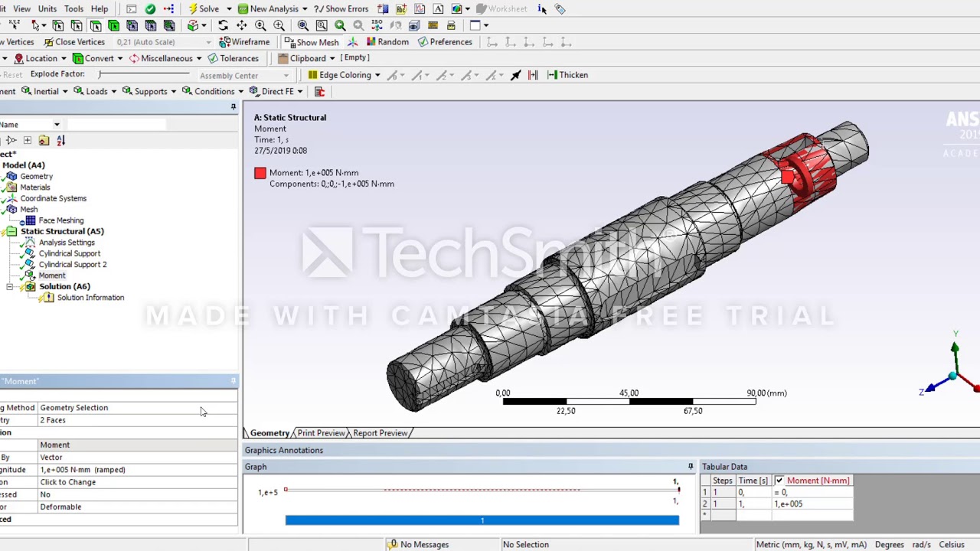Image resolution: width=980 pixels, height=551 pixels.
Task: Click the New Analysis icon
Action: [x=243, y=8]
